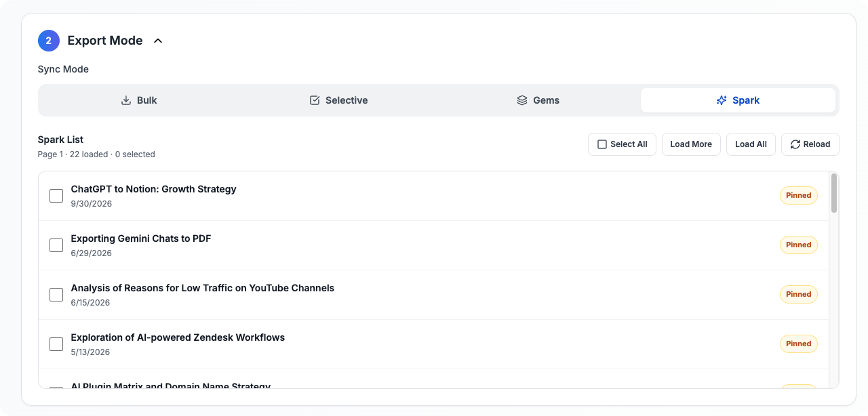
Task: Click the Load More button
Action: point(691,144)
